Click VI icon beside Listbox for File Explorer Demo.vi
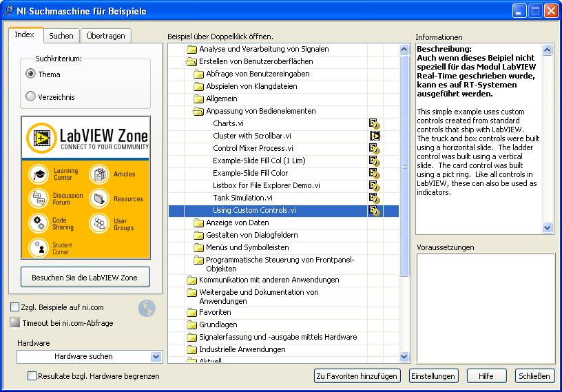 point(374,186)
